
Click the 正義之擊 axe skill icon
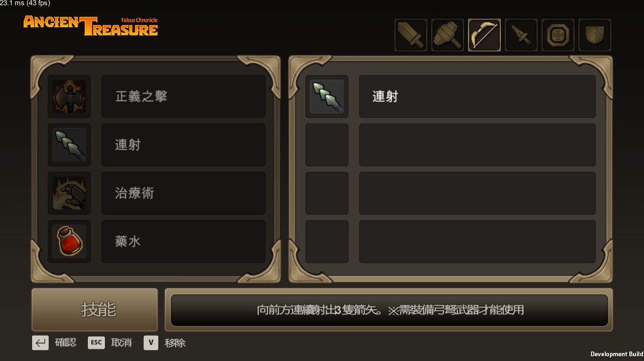click(x=69, y=96)
